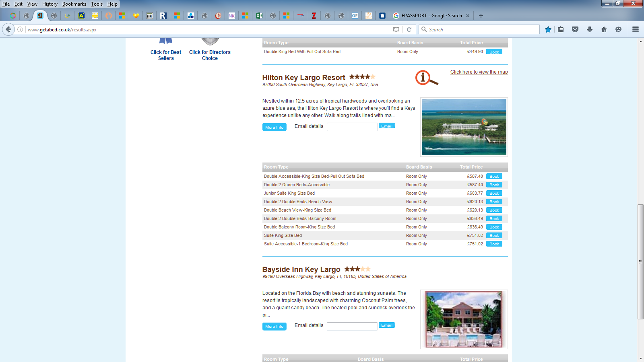Send email details for Hilton Key Largo
The height and width of the screenshot is (362, 644).
387,126
